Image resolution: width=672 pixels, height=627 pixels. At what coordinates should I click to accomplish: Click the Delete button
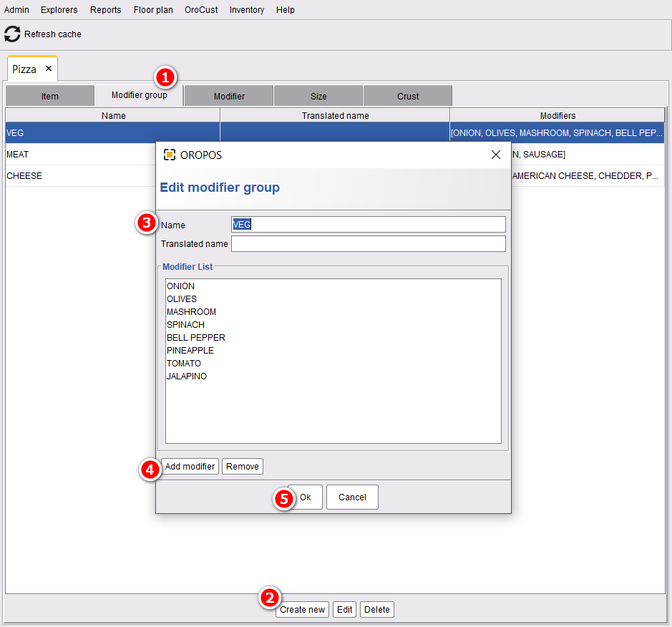pyautogui.click(x=377, y=609)
